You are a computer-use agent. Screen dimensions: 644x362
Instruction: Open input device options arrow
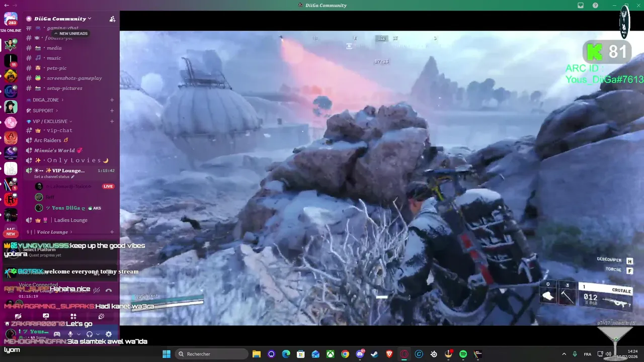[78, 334]
